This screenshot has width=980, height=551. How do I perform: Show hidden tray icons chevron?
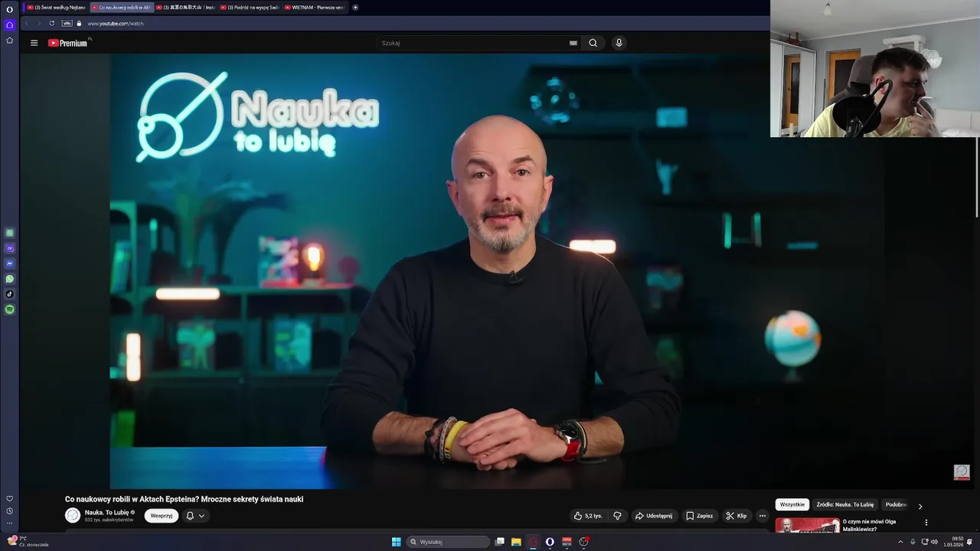pos(900,542)
